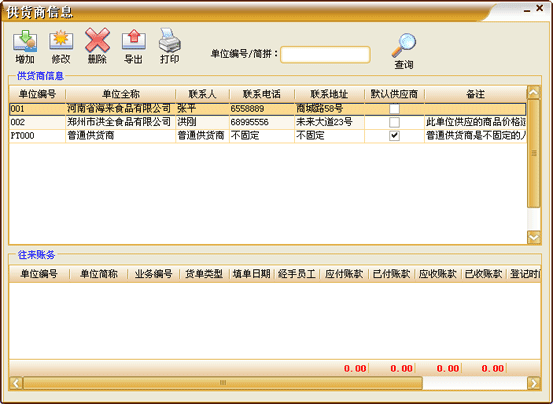The image size is (553, 404).
Task: Click the 单位全称 column header
Action: 121,94
